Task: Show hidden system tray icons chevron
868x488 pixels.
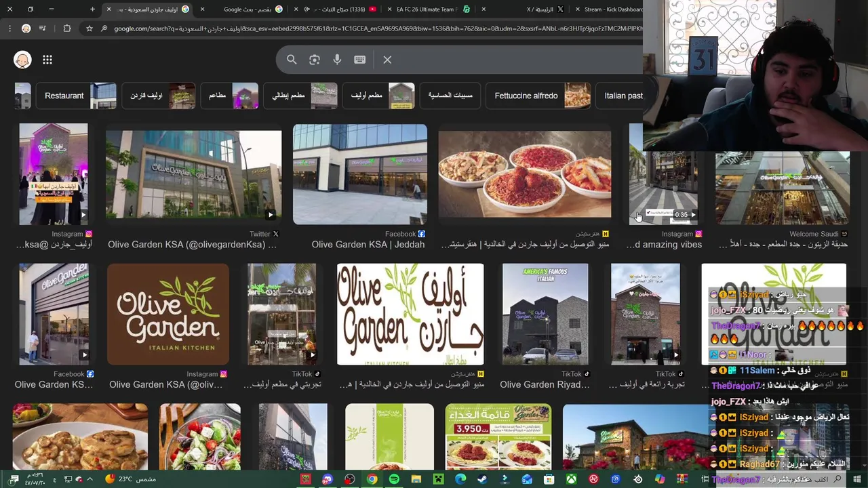Action: [90, 479]
